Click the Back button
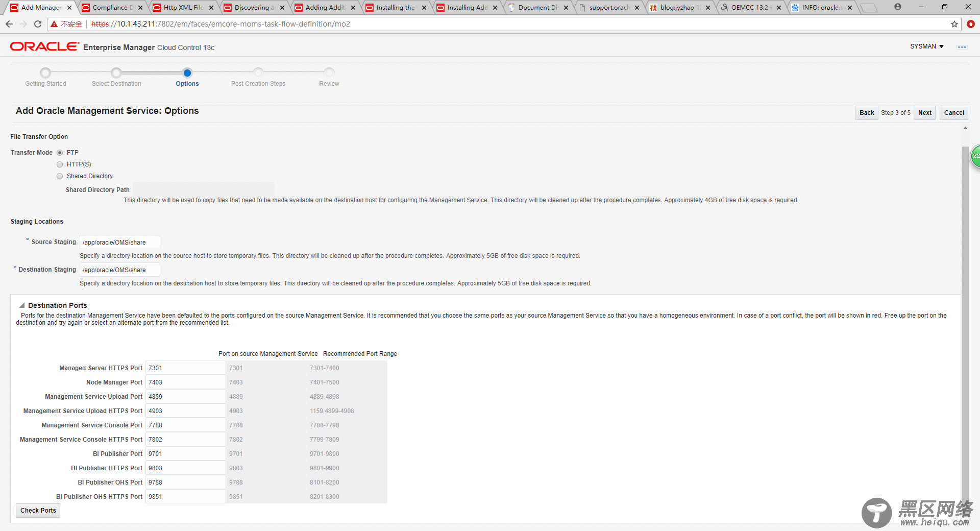This screenshot has width=980, height=531. pos(866,113)
